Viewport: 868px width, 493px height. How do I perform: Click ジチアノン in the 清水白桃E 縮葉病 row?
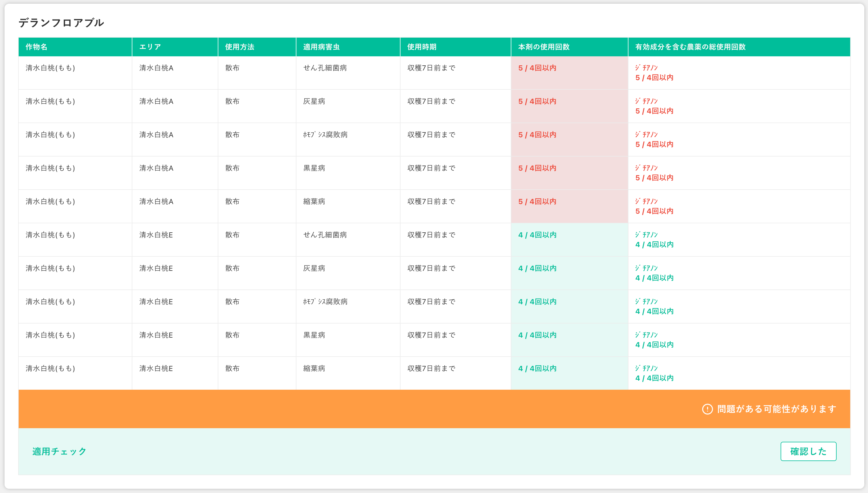[646, 368]
